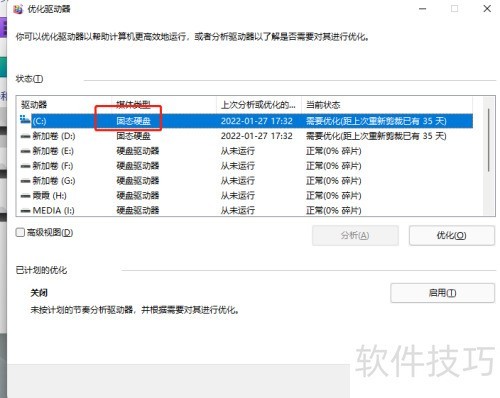Image resolution: width=500 pixels, height=398 pixels.
Task: Enable the 高级视图(D) checkbox
Action: pyautogui.click(x=20, y=232)
